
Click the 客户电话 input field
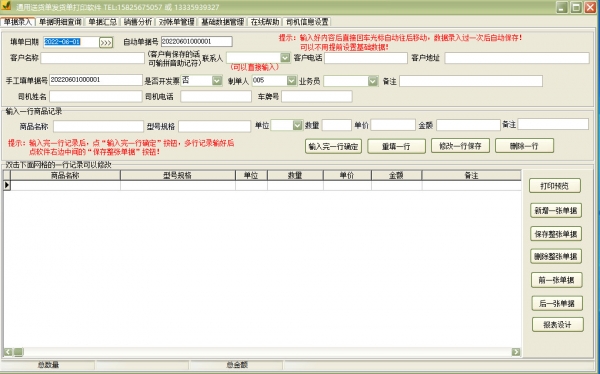366,58
